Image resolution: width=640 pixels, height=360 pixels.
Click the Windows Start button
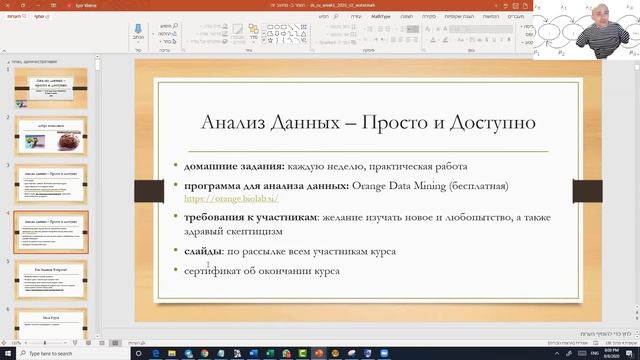[8, 353]
